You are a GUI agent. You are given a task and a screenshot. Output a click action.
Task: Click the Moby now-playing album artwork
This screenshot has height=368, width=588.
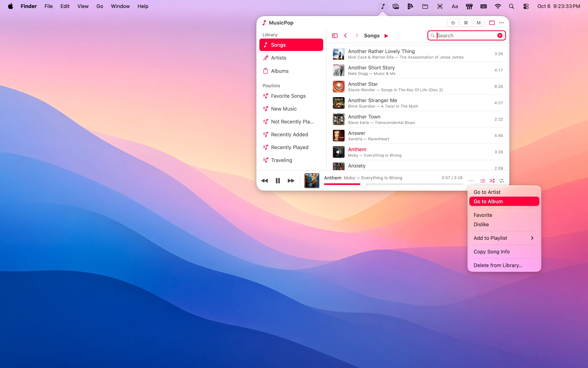click(x=312, y=181)
